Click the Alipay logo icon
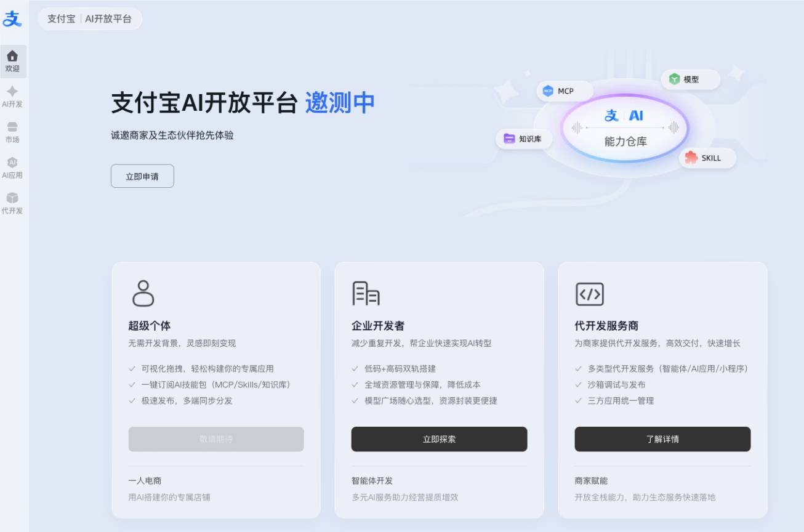 [12, 18]
